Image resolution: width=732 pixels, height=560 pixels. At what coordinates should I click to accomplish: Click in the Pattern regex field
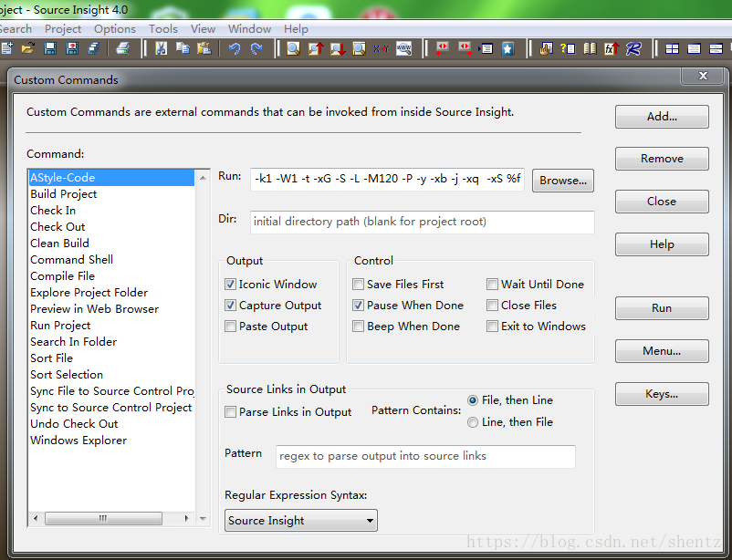click(425, 456)
